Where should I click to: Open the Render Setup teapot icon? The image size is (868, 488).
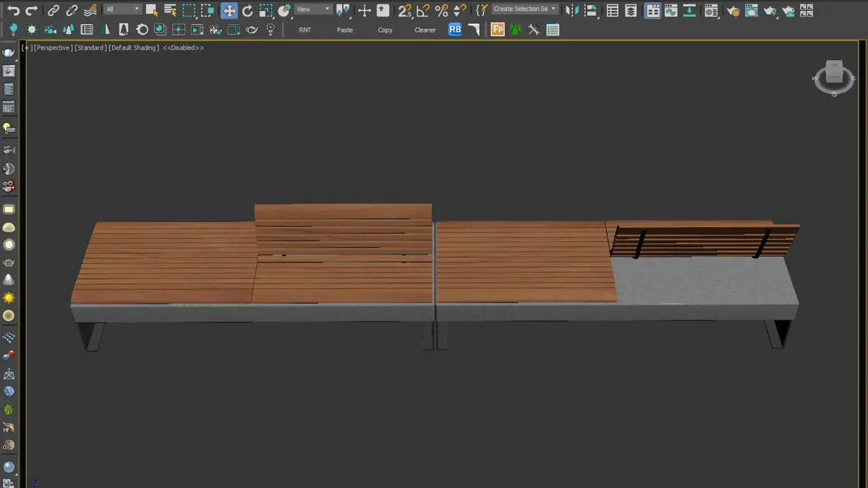click(x=733, y=10)
